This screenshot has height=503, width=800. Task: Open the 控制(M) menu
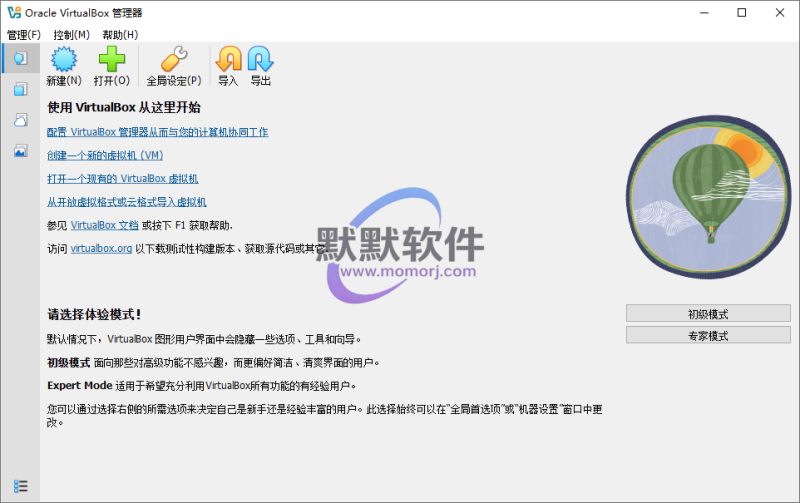tap(71, 35)
